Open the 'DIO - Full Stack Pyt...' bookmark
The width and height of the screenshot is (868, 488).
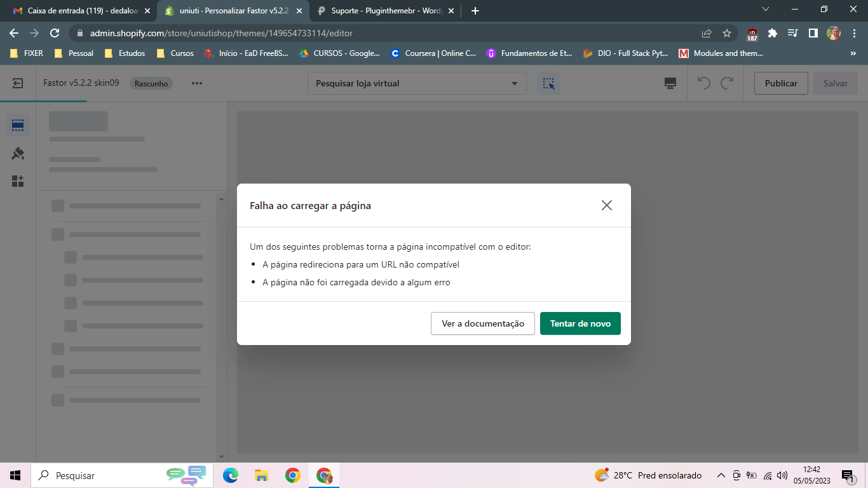click(x=626, y=53)
